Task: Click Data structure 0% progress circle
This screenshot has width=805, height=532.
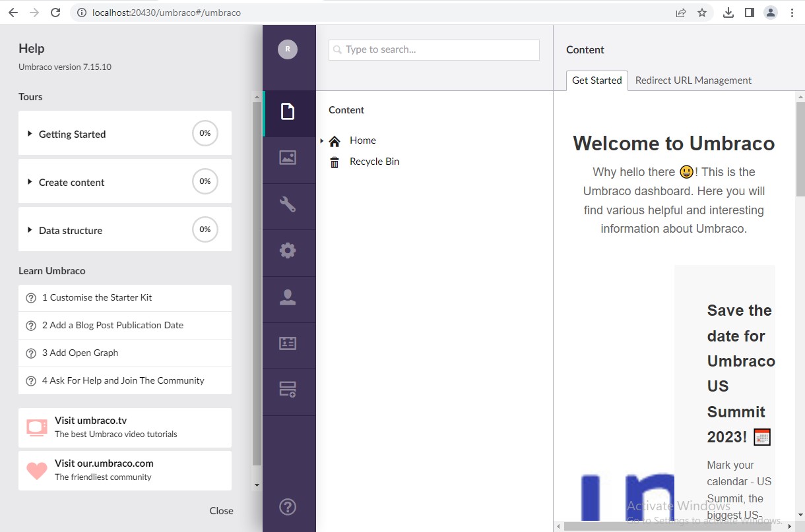Action: (205, 229)
